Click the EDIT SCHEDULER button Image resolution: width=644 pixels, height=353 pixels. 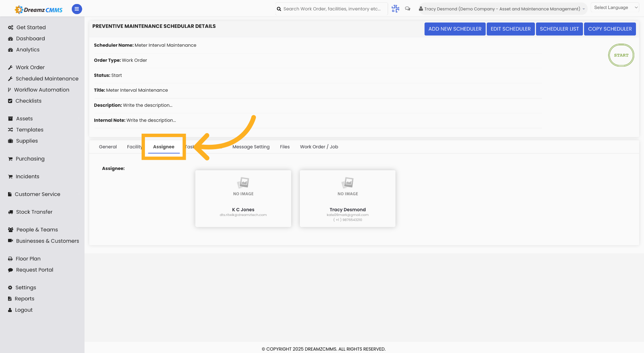click(x=511, y=29)
